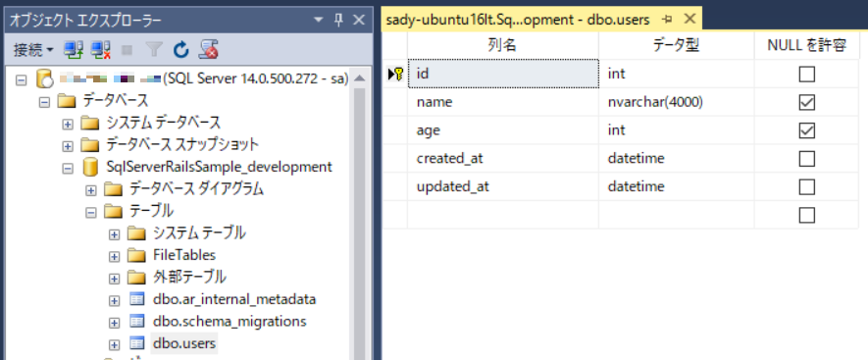Click the grayed Stop toolbar icon

point(128,50)
